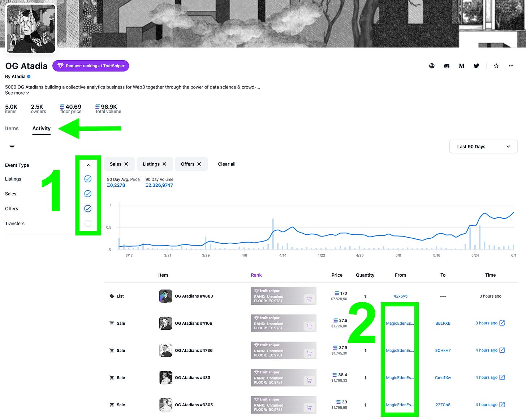This screenshot has width=526, height=420.
Task: Open the three-dot more options menu
Action: click(x=511, y=66)
